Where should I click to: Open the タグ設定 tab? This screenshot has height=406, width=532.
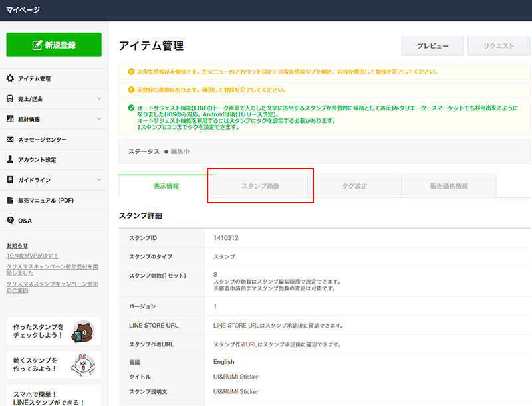(x=354, y=186)
